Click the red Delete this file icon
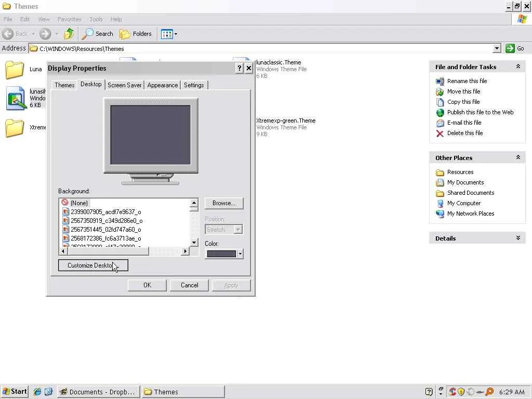Viewport: 532px width, 399px height. (x=440, y=134)
